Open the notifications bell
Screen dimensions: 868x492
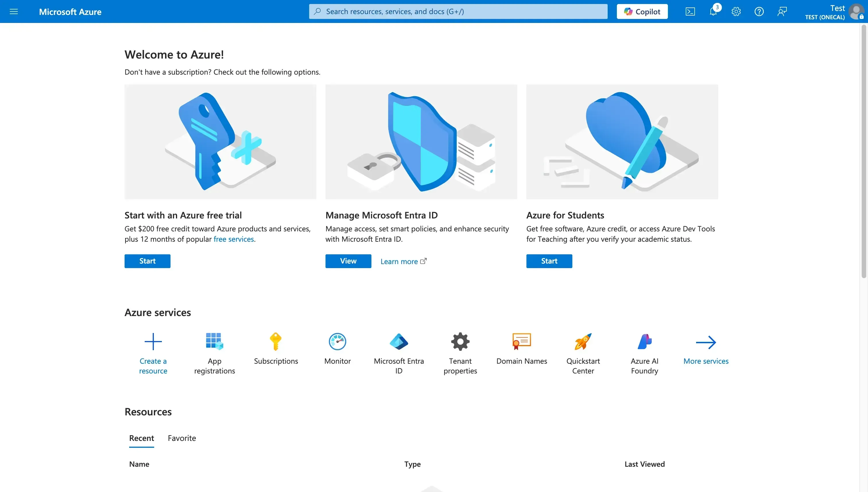(713, 11)
